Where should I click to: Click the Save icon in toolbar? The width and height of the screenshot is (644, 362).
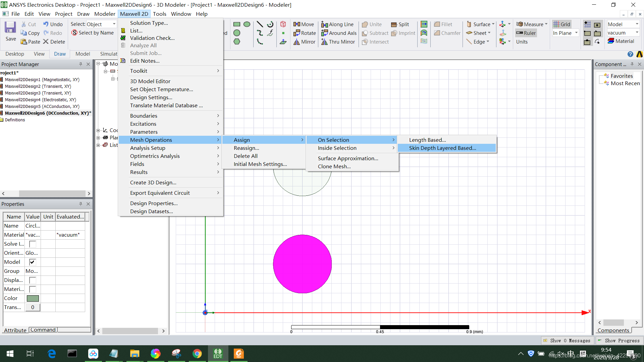[10, 27]
